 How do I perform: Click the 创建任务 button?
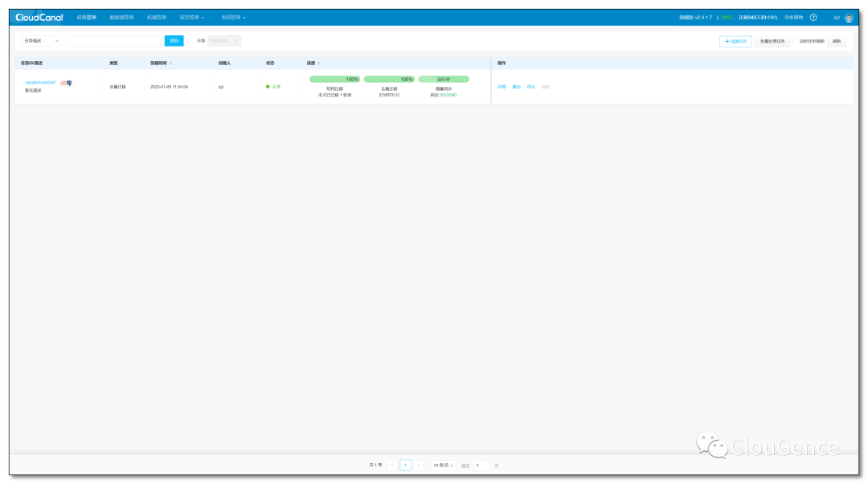[x=735, y=42]
